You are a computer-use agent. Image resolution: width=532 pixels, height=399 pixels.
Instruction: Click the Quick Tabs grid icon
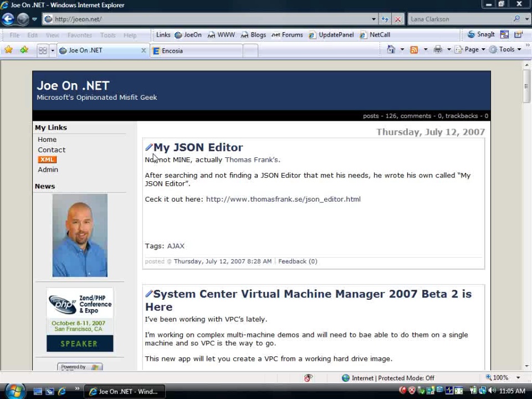43,50
